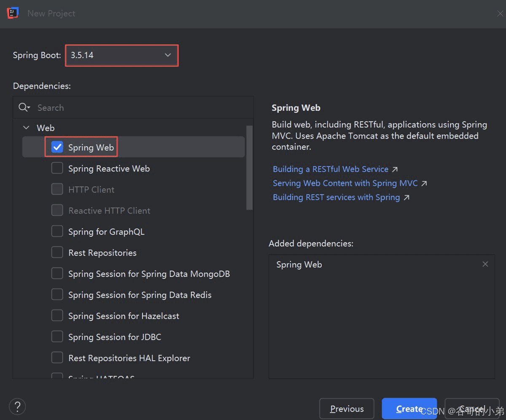Screen dimensions: 506x420
Task: Open the Spring Boot version dropdown
Action: (122, 55)
